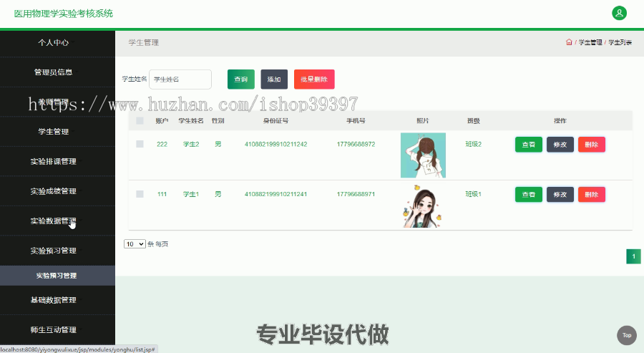Viewport: 644px width, 353px height.
Task: Click ID number 410882199910211242
Action: (275, 144)
